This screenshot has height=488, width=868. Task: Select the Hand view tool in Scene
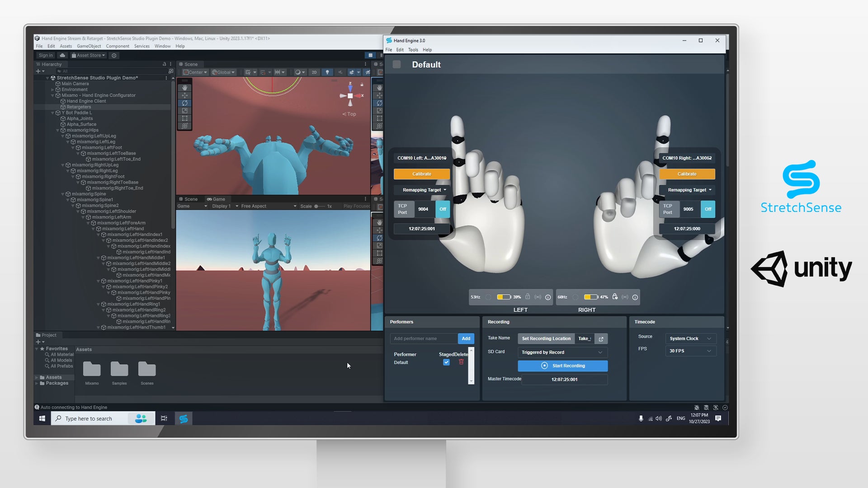tap(184, 88)
